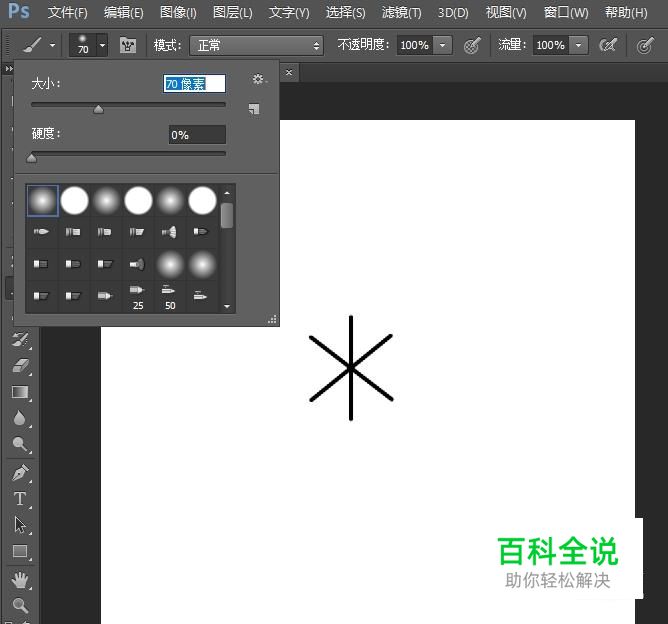Open the brush size 70 picker dropdown

click(x=102, y=45)
